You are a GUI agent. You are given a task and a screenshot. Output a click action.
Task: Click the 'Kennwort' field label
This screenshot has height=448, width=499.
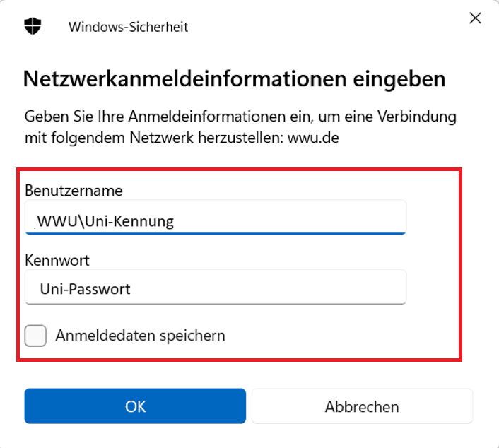[57, 260]
